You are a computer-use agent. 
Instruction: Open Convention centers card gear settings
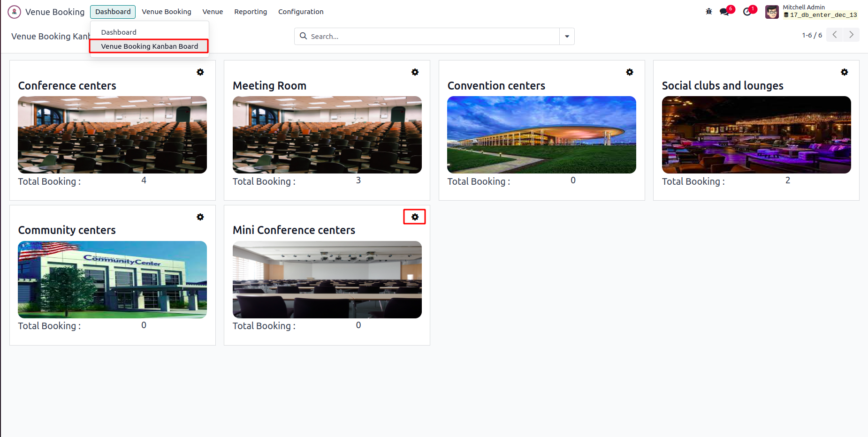630,72
